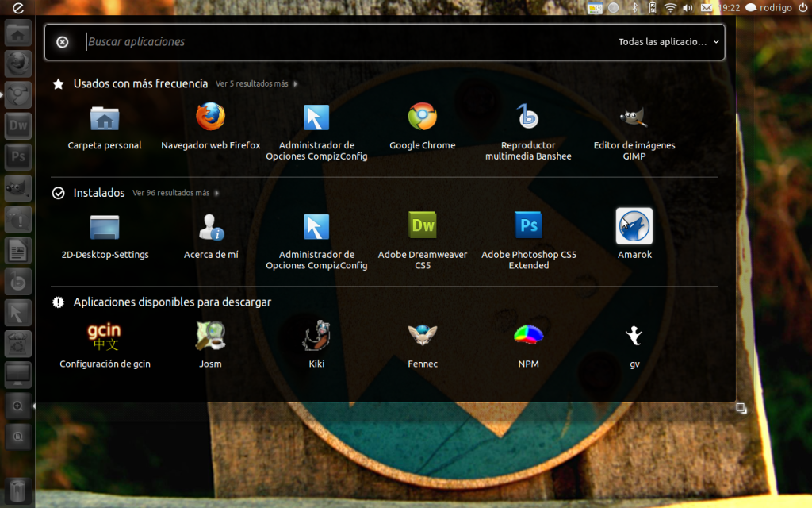This screenshot has height=508, width=812.
Task: Open the power session menu icon
Action: point(802,8)
